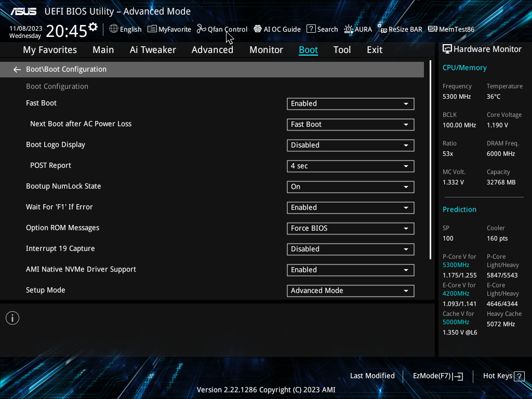Switch to Main tab

coord(103,50)
